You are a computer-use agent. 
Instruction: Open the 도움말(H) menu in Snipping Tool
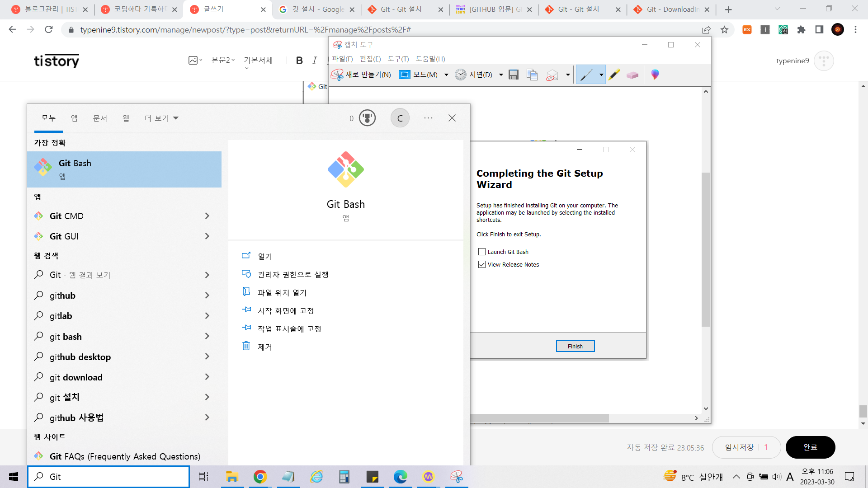[430, 59]
